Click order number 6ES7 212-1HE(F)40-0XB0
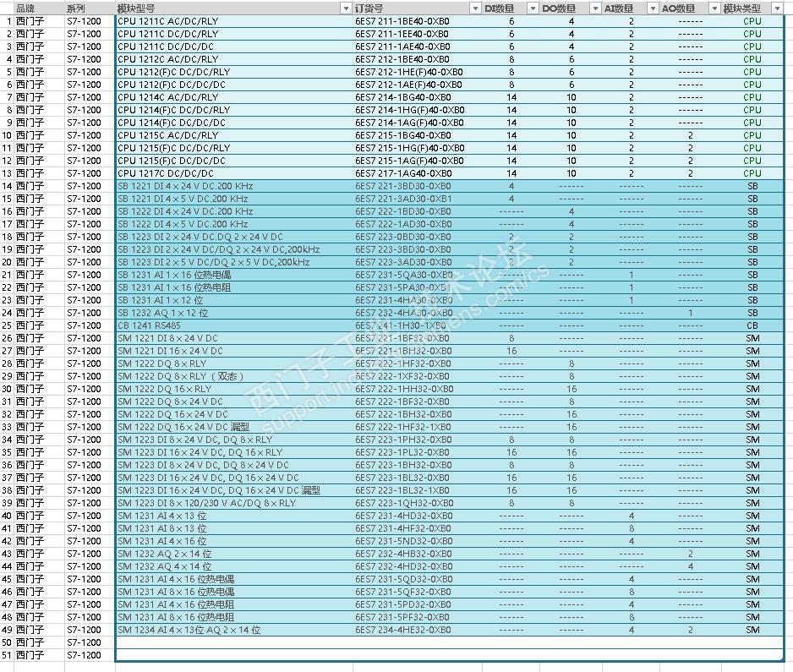Screen dimensions: 793x672 pyautogui.click(x=408, y=72)
